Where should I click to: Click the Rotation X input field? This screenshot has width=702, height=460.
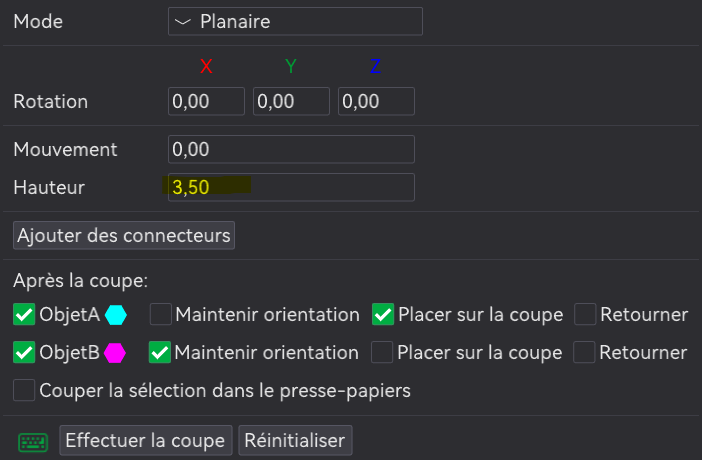click(206, 101)
